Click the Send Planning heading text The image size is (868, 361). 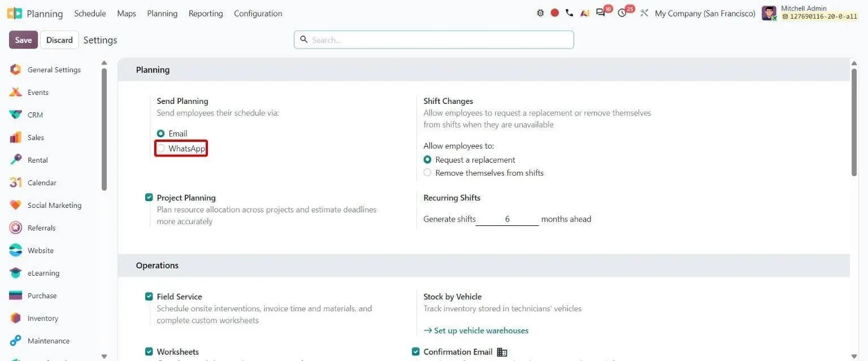click(183, 101)
